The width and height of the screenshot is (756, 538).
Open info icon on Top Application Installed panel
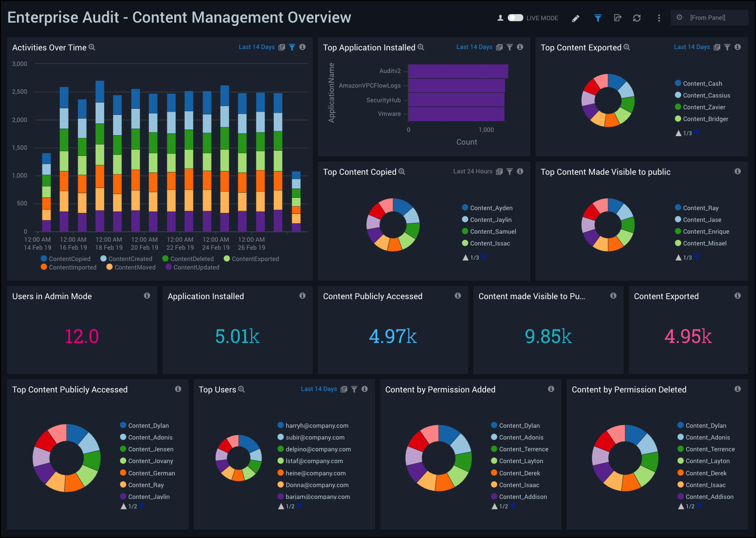520,47
